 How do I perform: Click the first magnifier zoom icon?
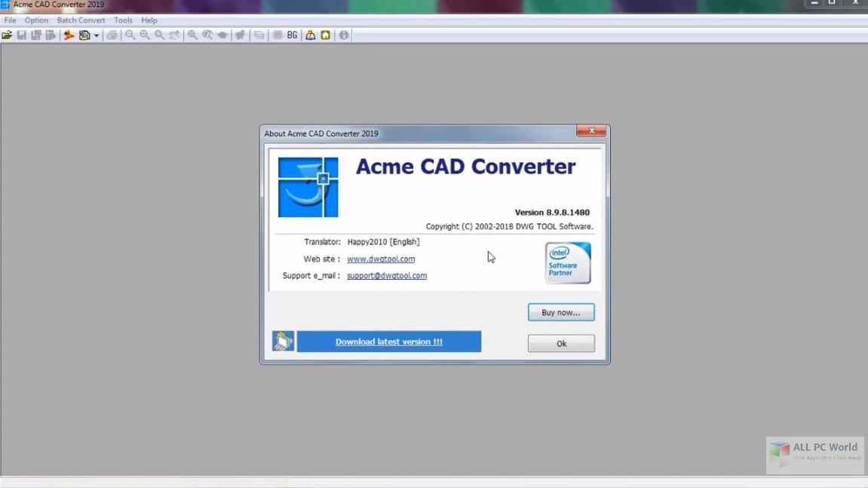tap(130, 35)
